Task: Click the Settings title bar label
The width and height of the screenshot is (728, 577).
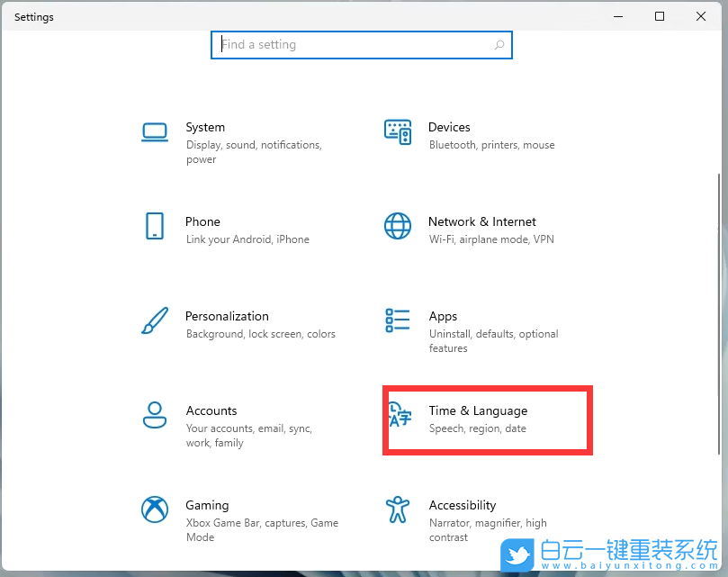Action: click(33, 16)
